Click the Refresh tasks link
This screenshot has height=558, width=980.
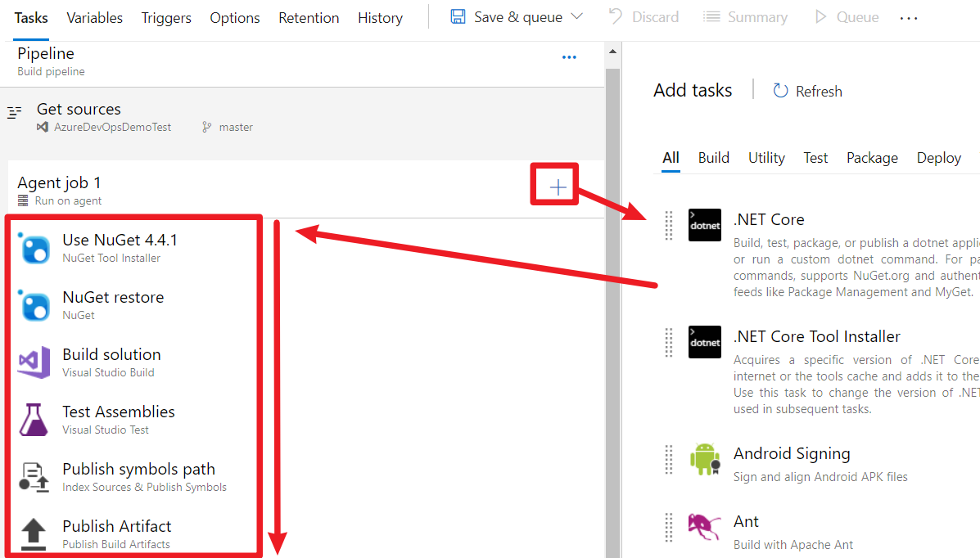tap(807, 92)
